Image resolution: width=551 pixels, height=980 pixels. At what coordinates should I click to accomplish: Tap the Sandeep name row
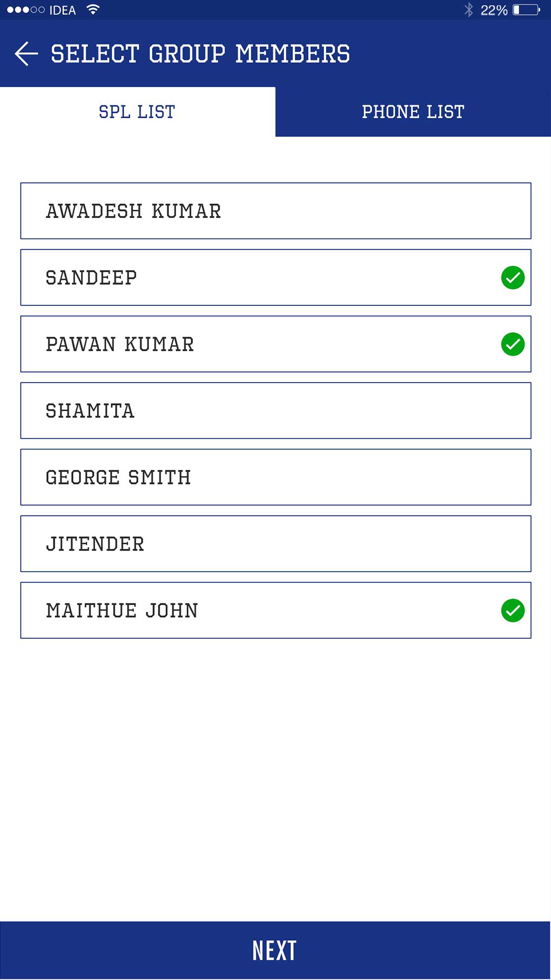(x=255, y=278)
